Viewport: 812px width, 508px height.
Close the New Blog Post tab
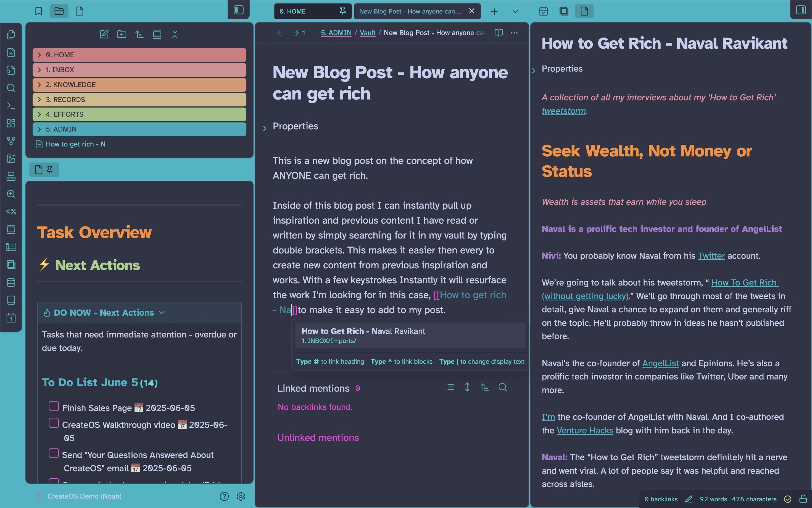[x=472, y=11]
